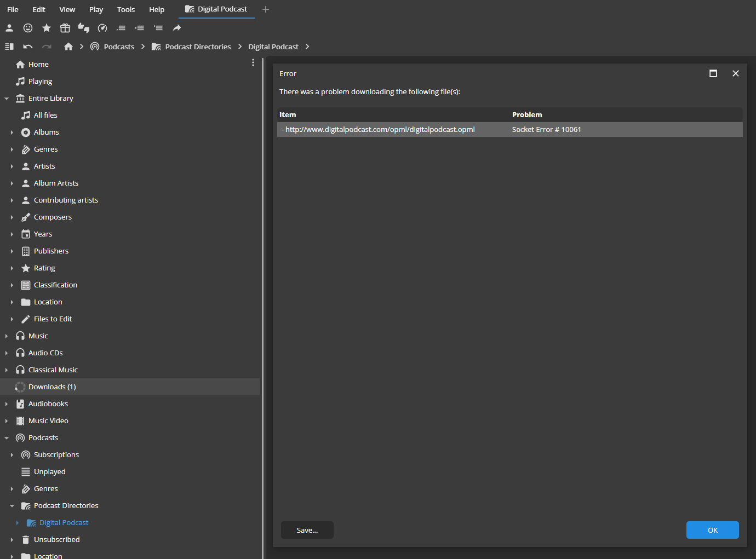Click the user profile toolbar icon
The height and width of the screenshot is (559, 756).
tap(9, 28)
